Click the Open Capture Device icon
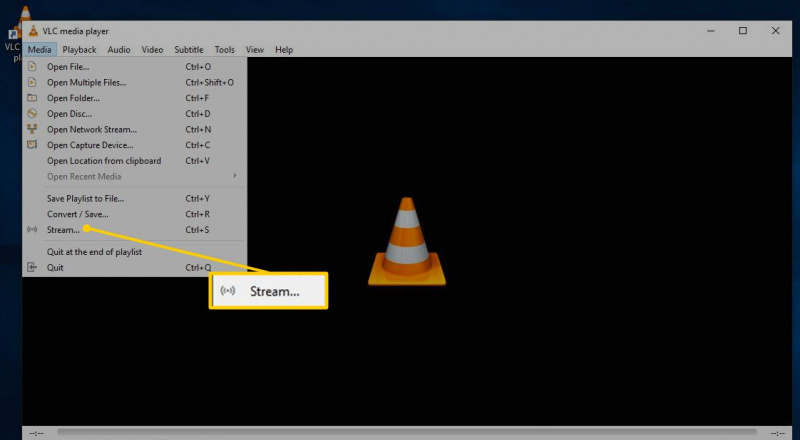Screen dimensions: 800x440 tap(32, 145)
